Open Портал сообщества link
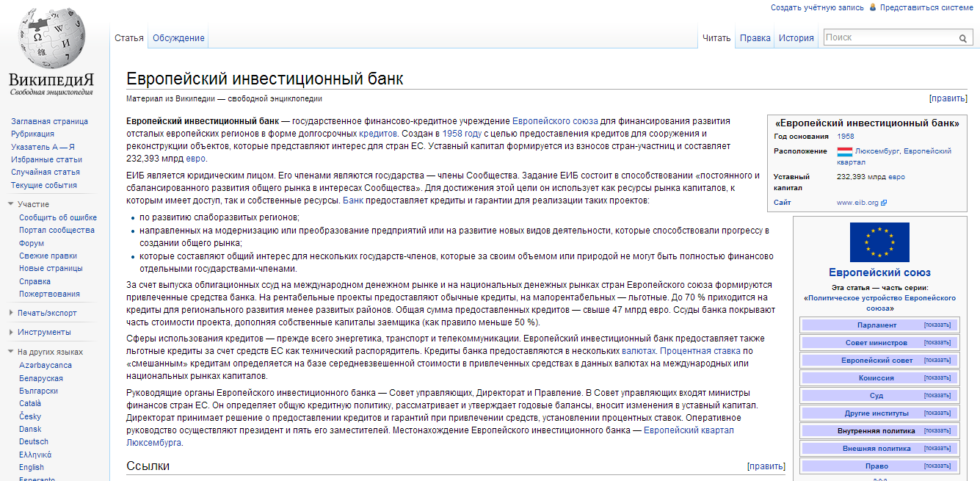This screenshot has width=980, height=481. click(57, 230)
